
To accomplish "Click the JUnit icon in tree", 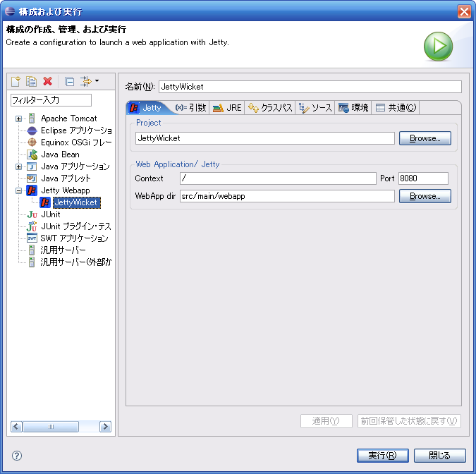I will (x=32, y=214).
